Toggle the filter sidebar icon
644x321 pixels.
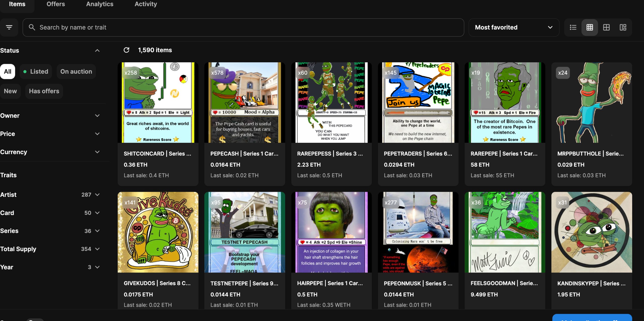coord(9,27)
